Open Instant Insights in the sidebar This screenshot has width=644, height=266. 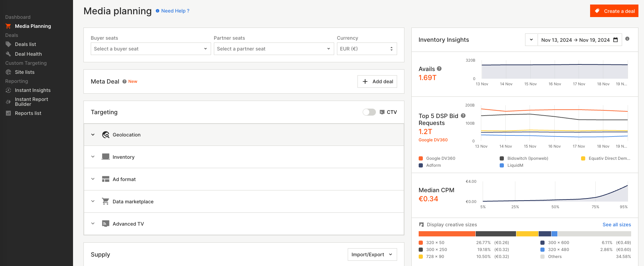coord(33,90)
